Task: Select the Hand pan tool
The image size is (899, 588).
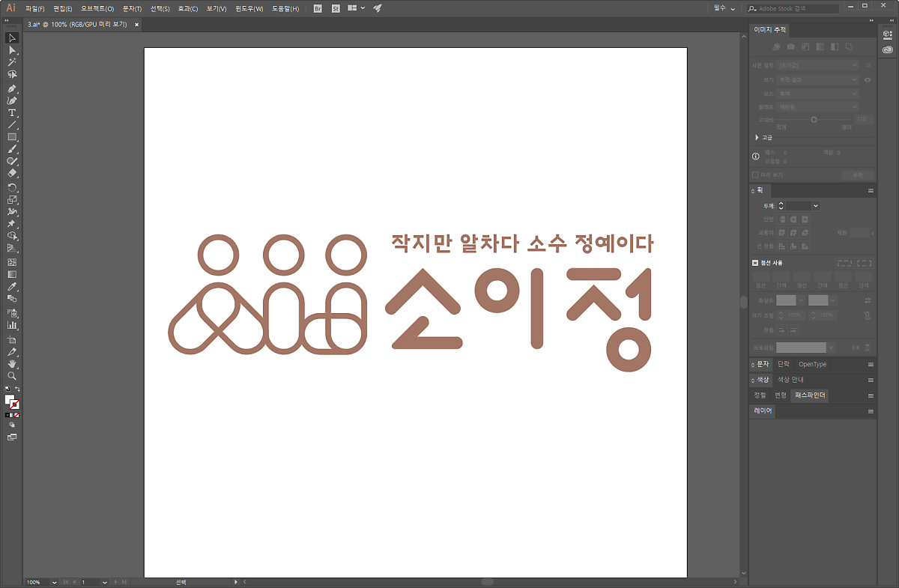Action: (12, 364)
